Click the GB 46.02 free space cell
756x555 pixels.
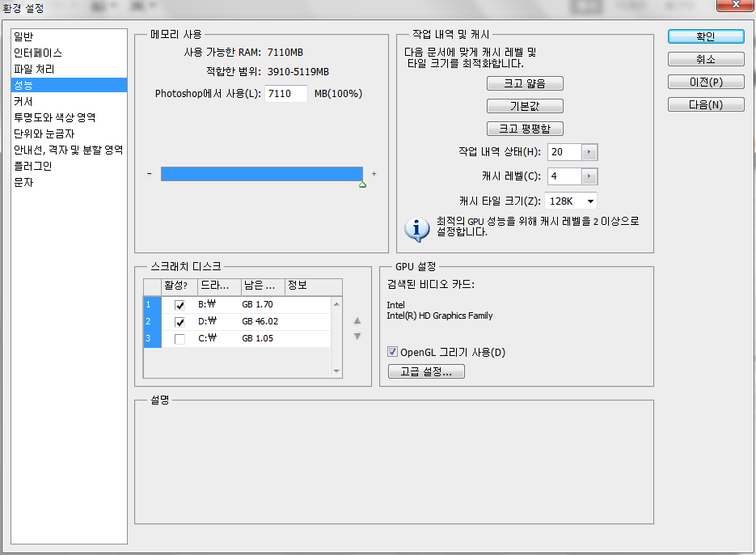(260, 321)
